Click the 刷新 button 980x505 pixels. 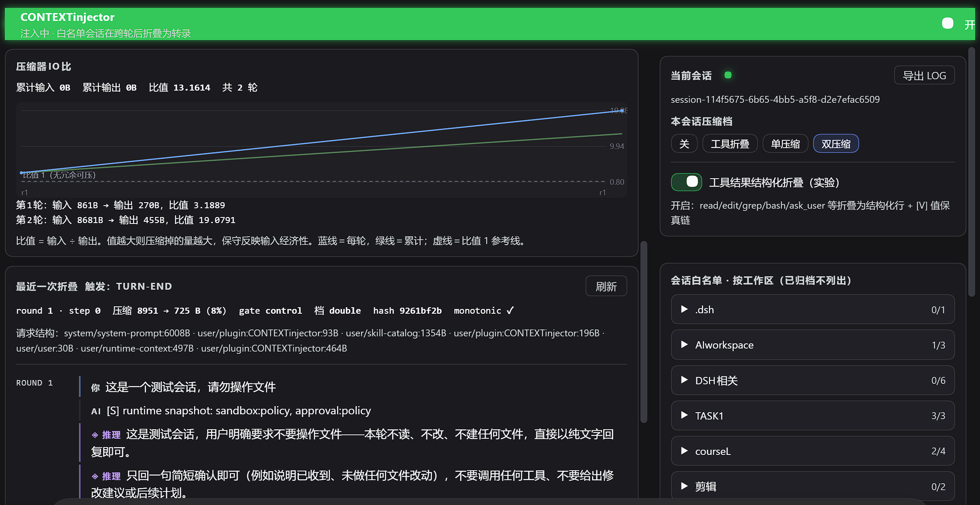606,286
